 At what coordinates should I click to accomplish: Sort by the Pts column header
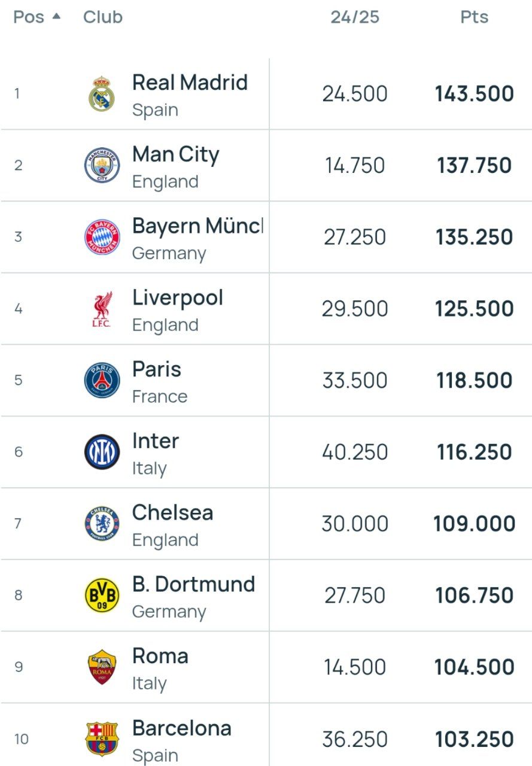pyautogui.click(x=474, y=17)
